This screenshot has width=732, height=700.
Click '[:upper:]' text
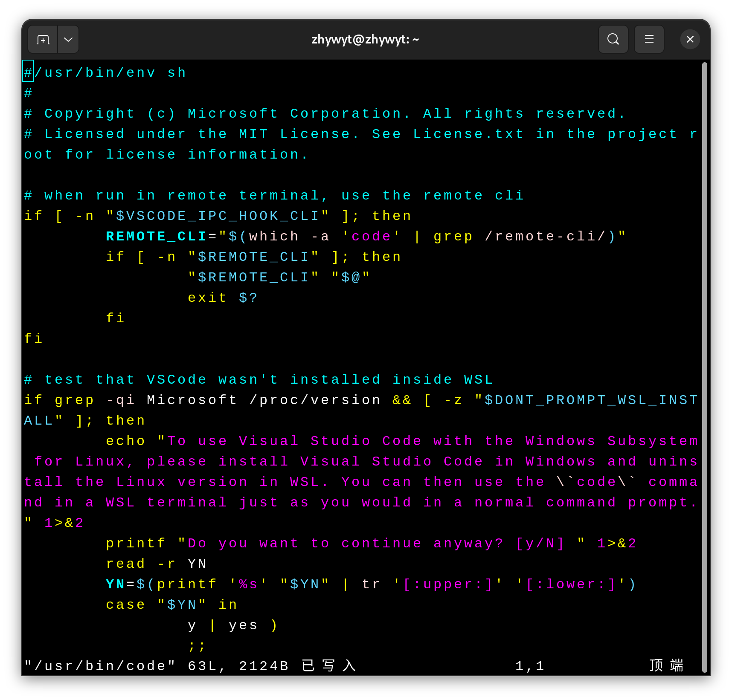point(448,584)
